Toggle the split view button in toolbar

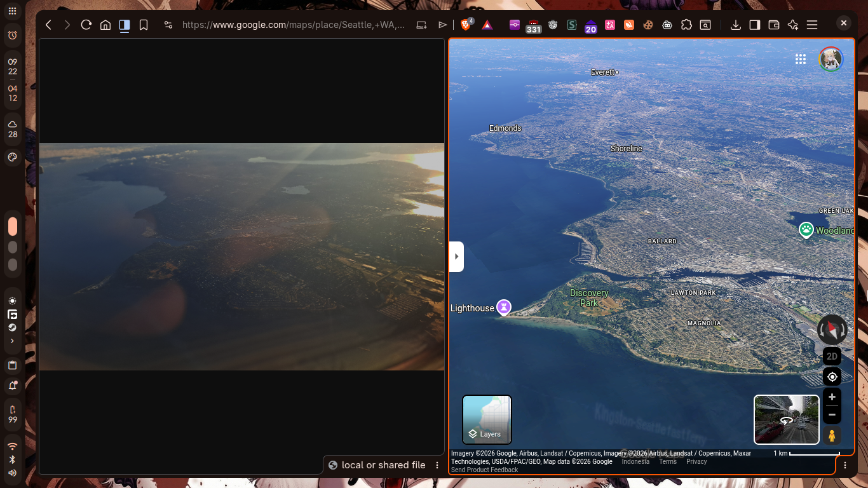[125, 25]
